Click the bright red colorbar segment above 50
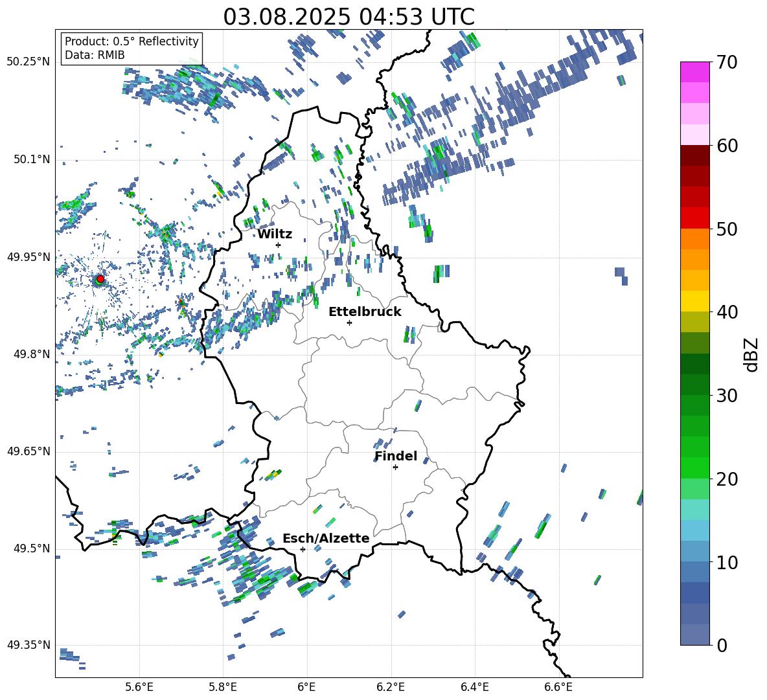Image resolution: width=767 pixels, height=700 pixels. [x=694, y=218]
